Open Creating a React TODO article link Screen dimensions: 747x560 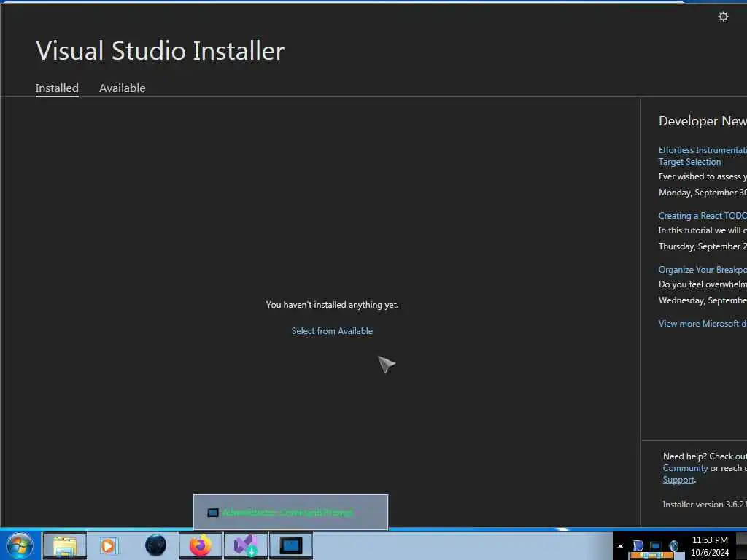[703, 216]
